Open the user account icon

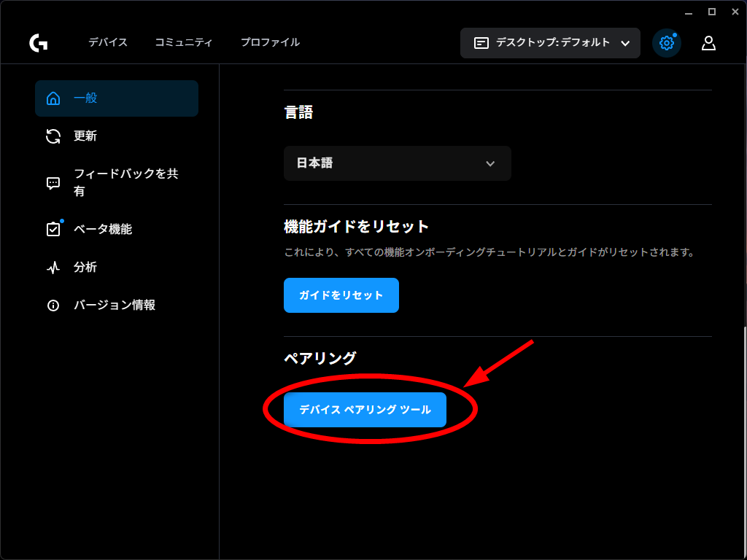coord(708,43)
